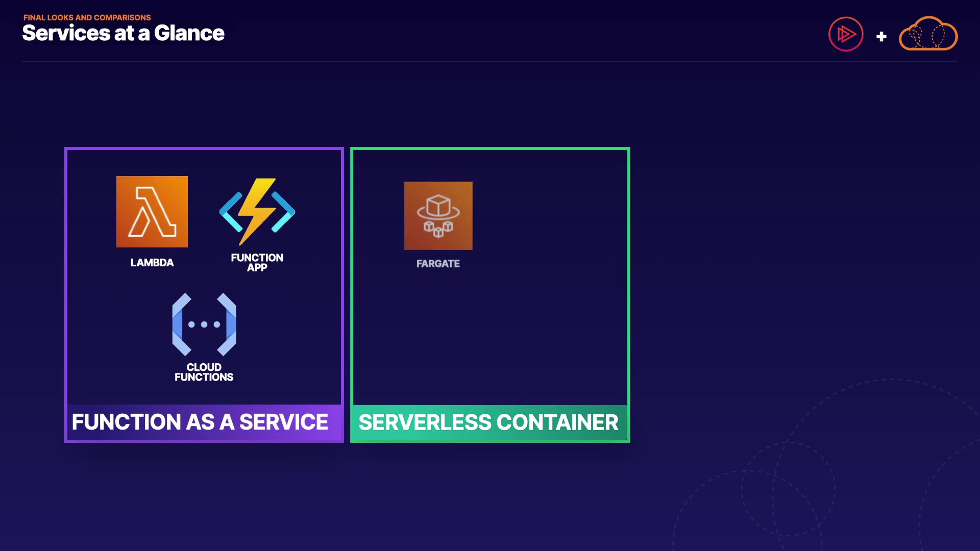This screenshot has height=551, width=980.
Task: Click the AWS Lambda icon
Action: point(152,212)
